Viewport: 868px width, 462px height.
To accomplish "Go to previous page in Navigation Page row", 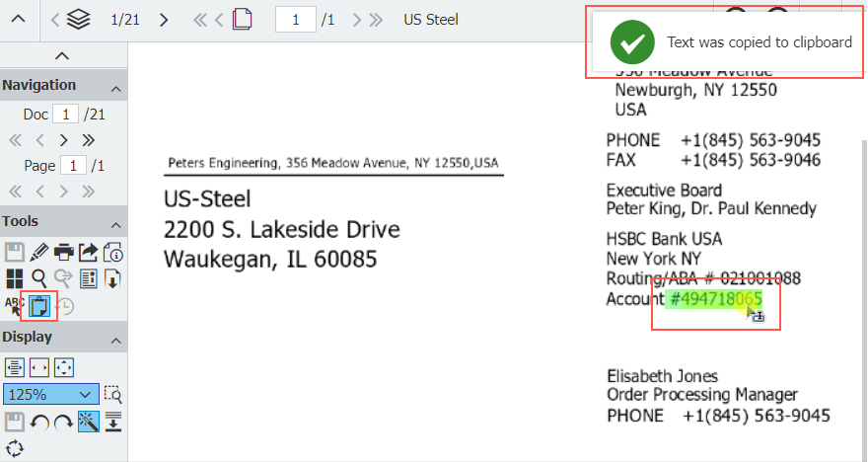I will [x=39, y=192].
